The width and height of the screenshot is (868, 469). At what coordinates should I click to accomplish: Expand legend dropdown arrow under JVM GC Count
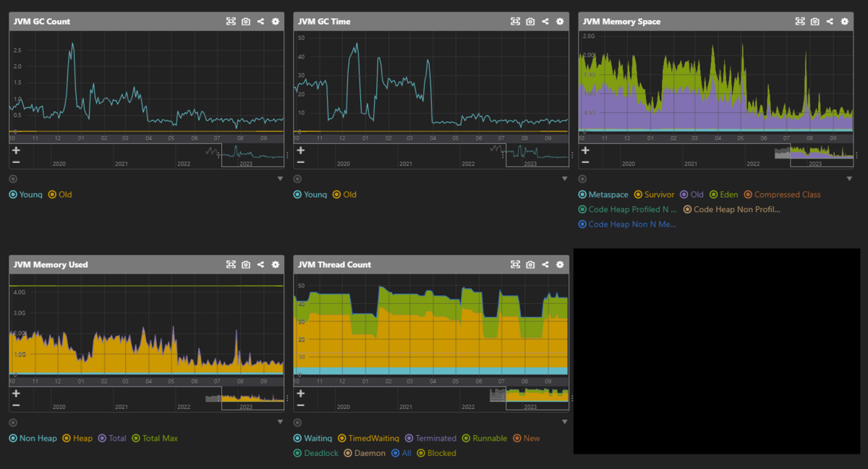pos(280,179)
